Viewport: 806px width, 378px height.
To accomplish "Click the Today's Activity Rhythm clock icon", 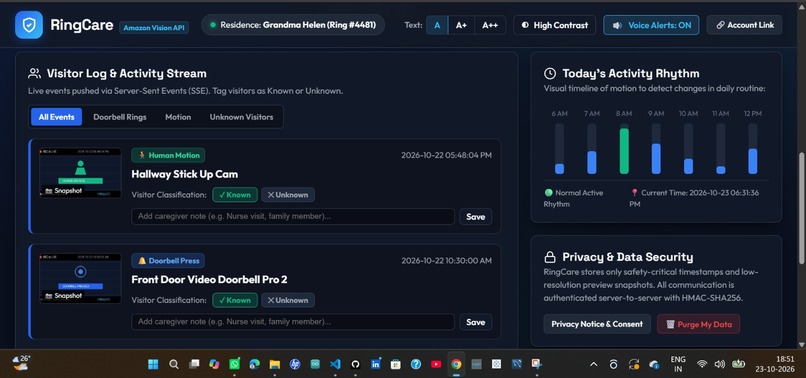I will pyautogui.click(x=549, y=74).
